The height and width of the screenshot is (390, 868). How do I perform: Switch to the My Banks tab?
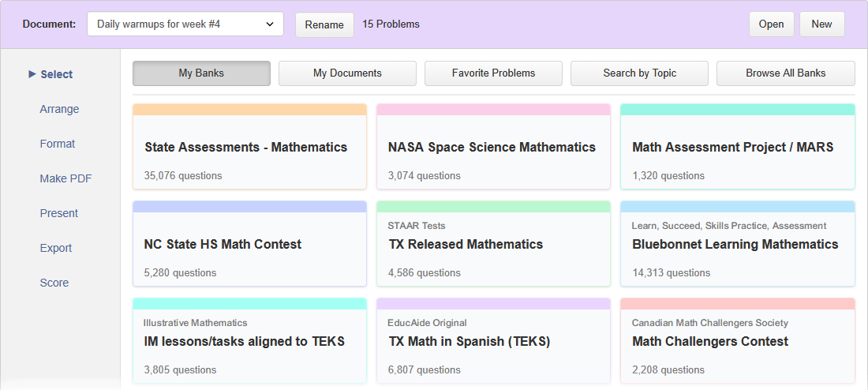(201, 73)
